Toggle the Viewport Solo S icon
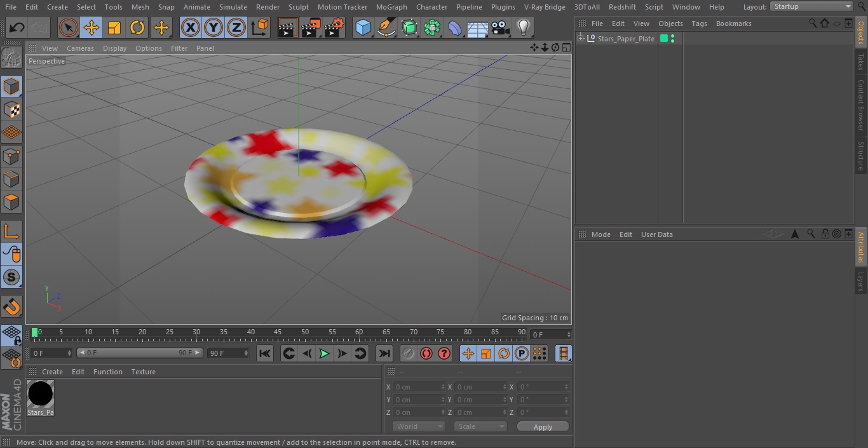This screenshot has width=868, height=448. tap(11, 277)
